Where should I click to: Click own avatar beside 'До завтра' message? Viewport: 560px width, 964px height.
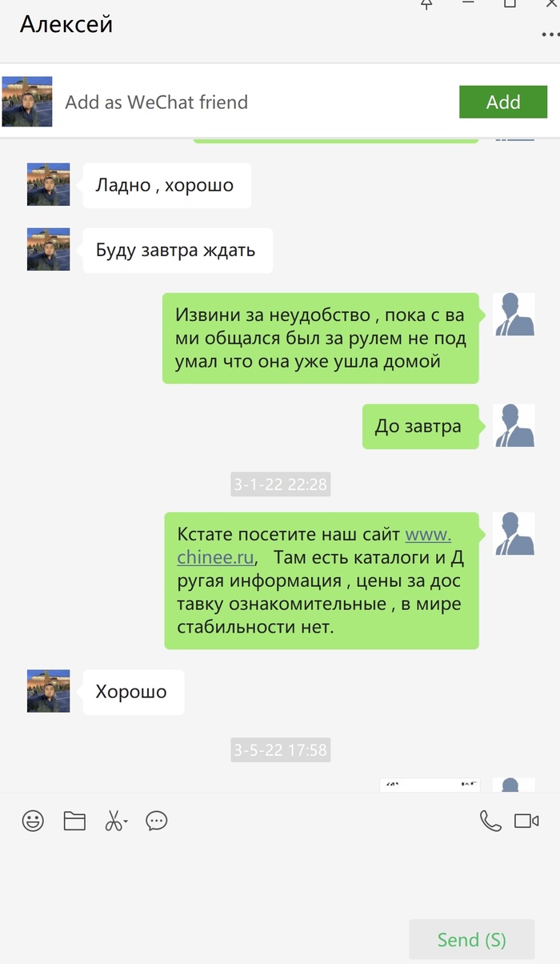514,426
